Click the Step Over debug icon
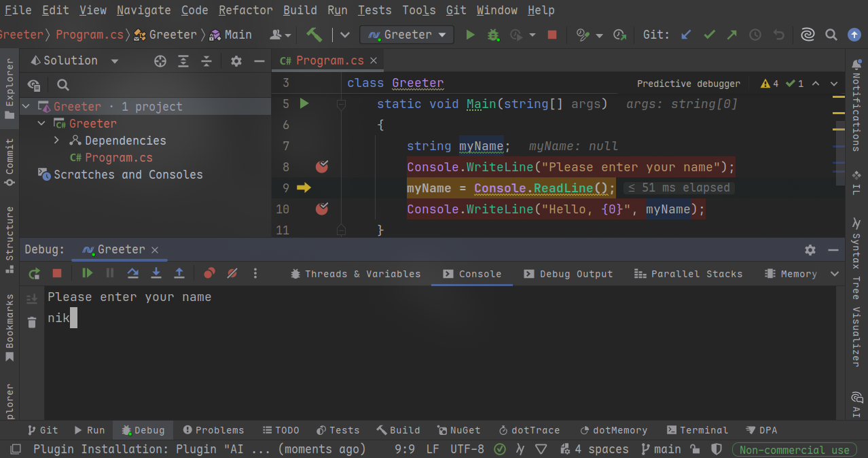This screenshot has width=868, height=458. tap(133, 273)
